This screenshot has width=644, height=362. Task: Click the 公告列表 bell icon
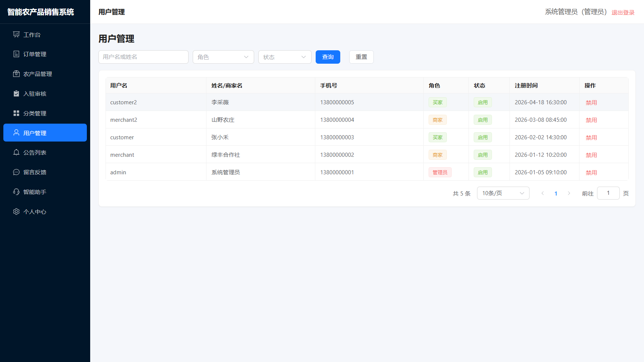coord(16,152)
